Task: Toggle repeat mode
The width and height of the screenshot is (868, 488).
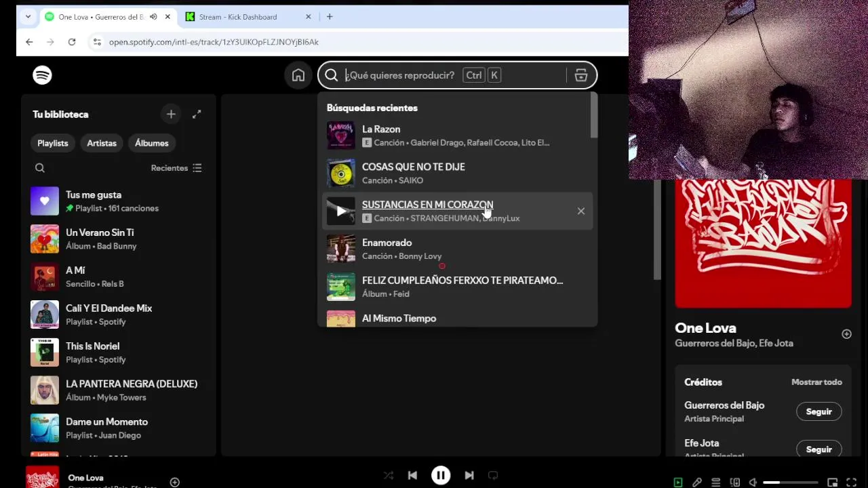Action: [x=493, y=475]
